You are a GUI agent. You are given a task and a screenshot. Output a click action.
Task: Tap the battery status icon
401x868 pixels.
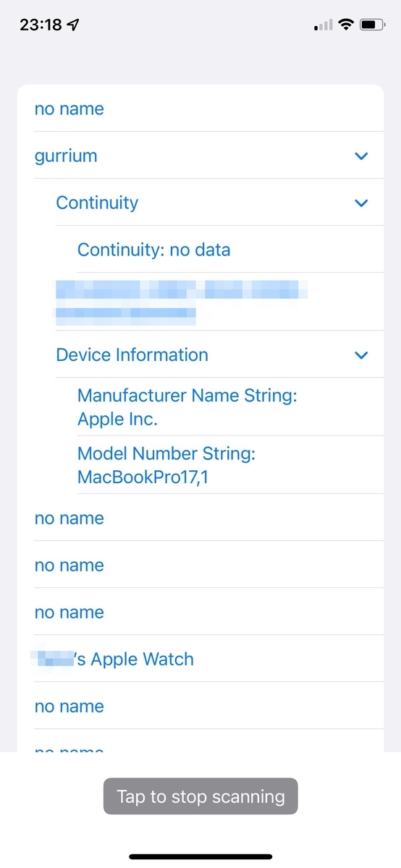372,25
